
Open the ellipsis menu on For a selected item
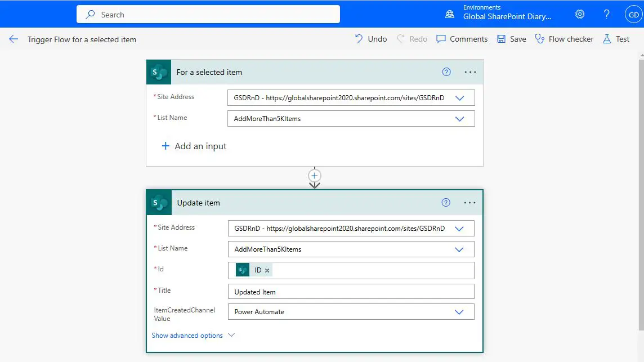point(470,72)
